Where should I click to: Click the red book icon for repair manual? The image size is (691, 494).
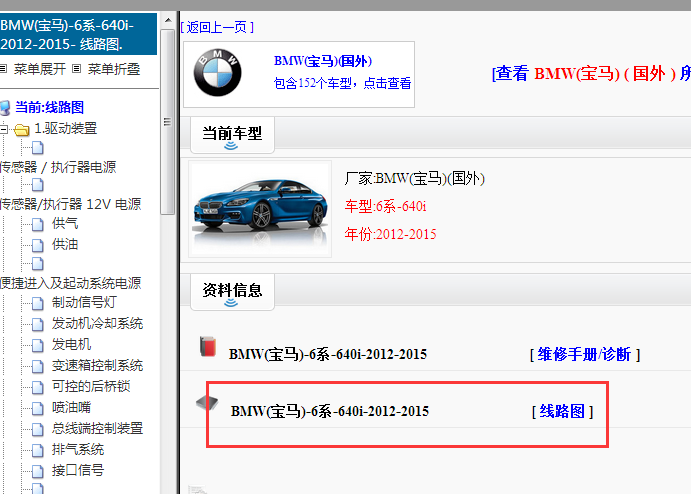[208, 346]
